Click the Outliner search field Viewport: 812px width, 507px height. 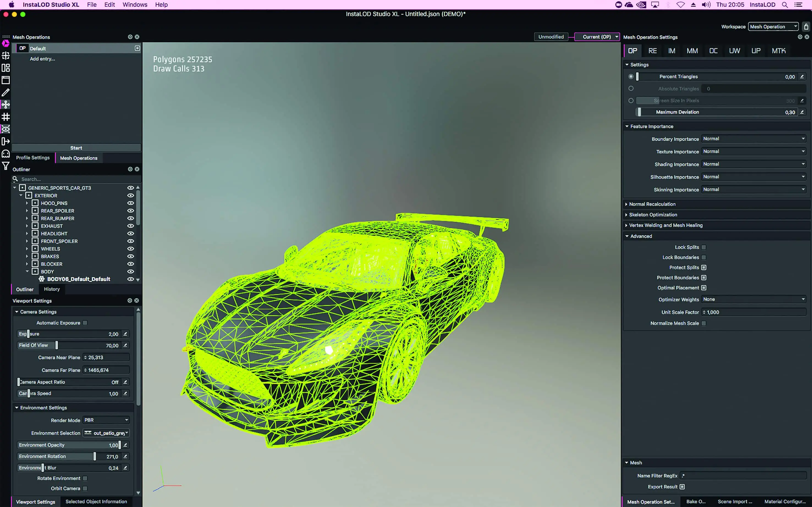(x=77, y=179)
